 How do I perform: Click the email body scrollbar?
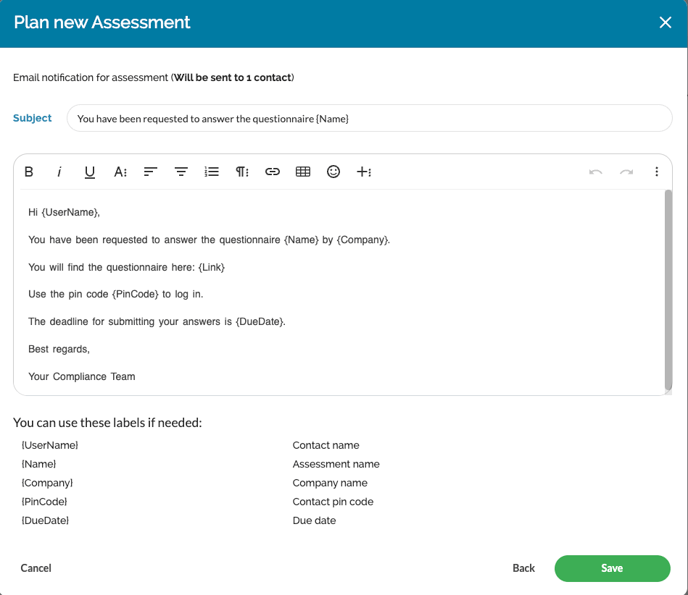tap(668, 290)
